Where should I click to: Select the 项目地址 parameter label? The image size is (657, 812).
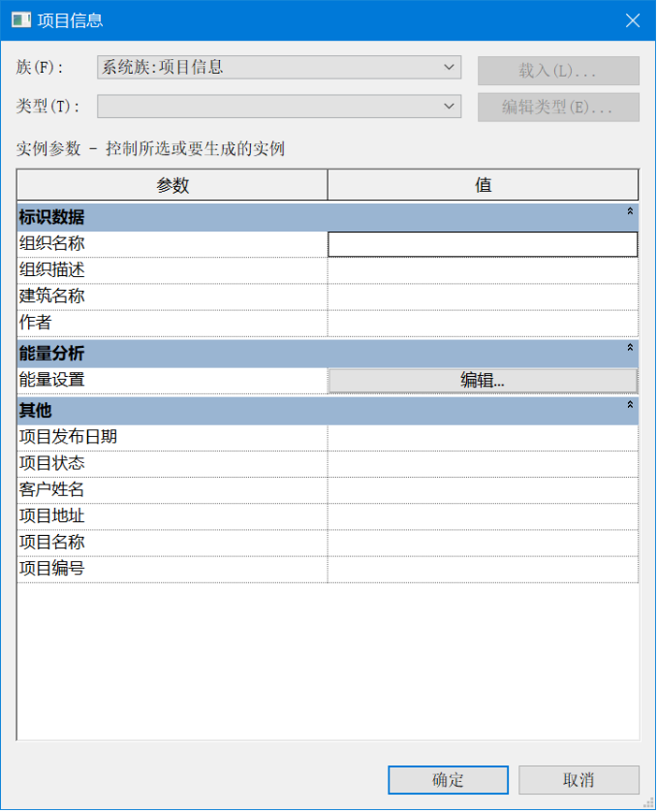(x=51, y=516)
